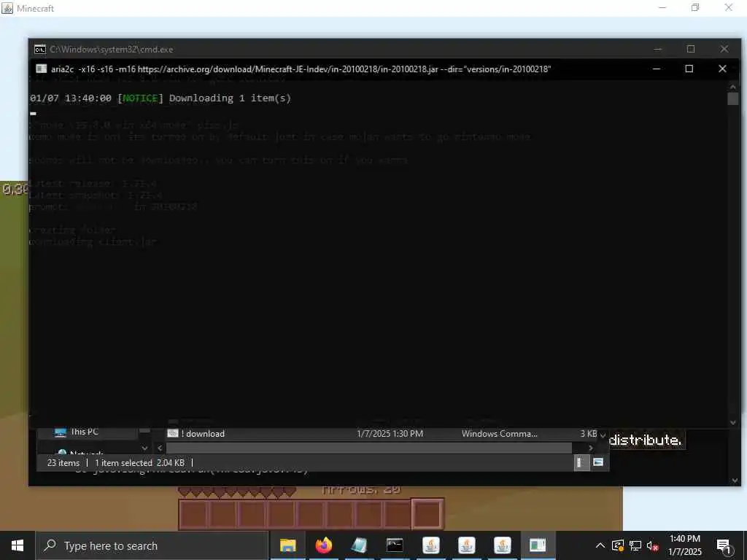Click the 'Windows Comma...' type cell

(499, 434)
